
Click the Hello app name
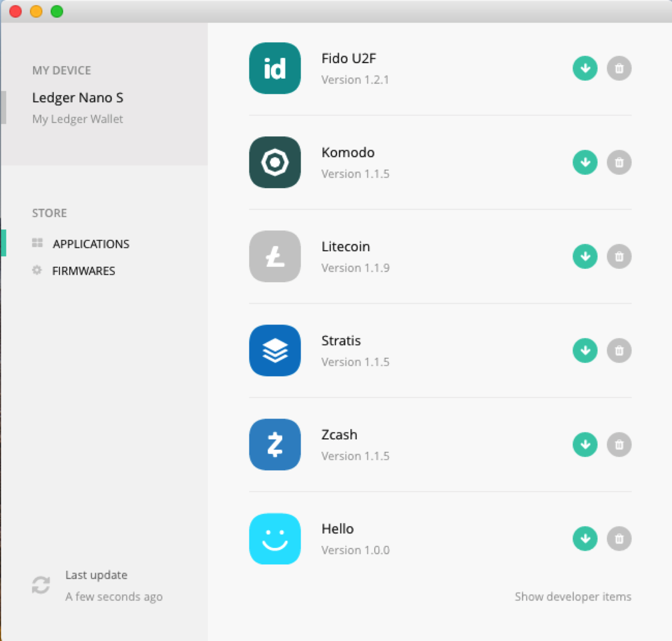(337, 528)
